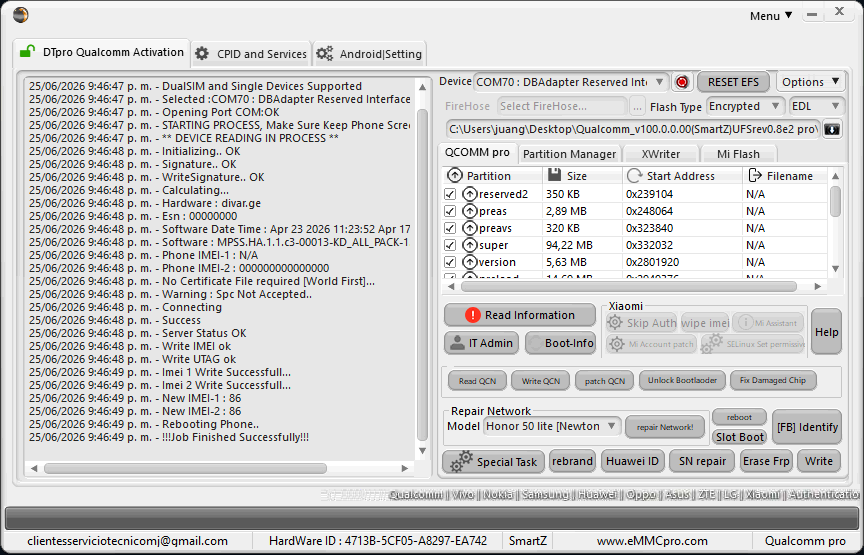Open the EDL mode dropdown
Screen dimensions: 864x555
point(816,106)
